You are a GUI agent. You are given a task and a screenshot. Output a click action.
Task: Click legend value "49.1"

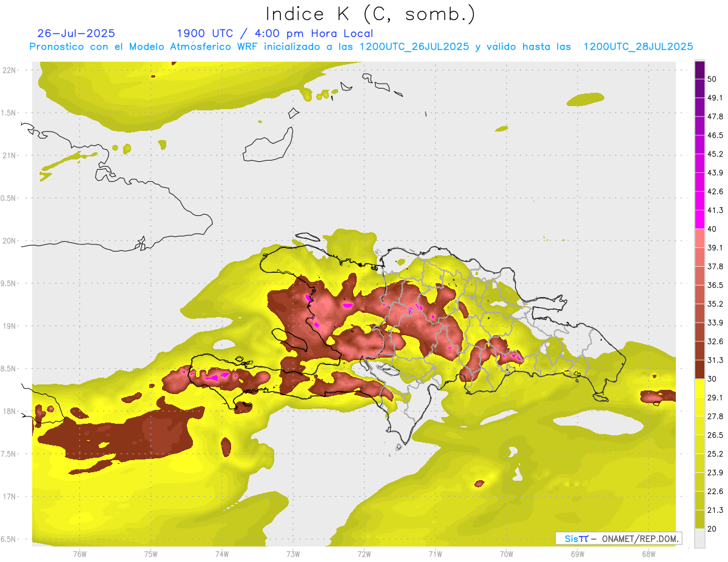(715, 98)
